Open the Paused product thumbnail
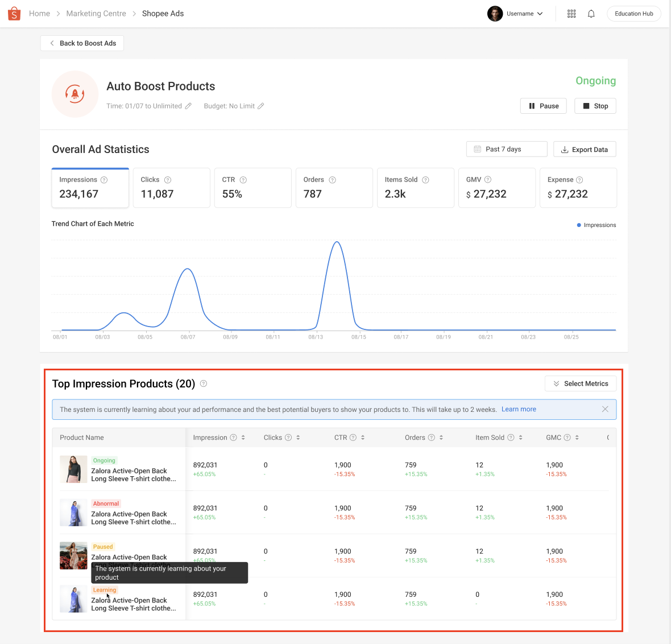 (73, 556)
